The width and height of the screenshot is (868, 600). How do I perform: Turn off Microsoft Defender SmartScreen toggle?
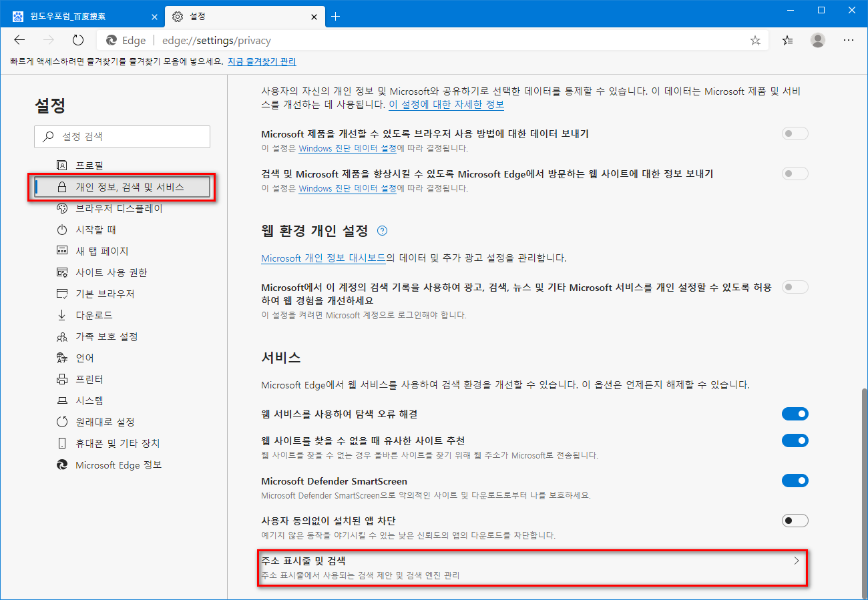(x=795, y=481)
